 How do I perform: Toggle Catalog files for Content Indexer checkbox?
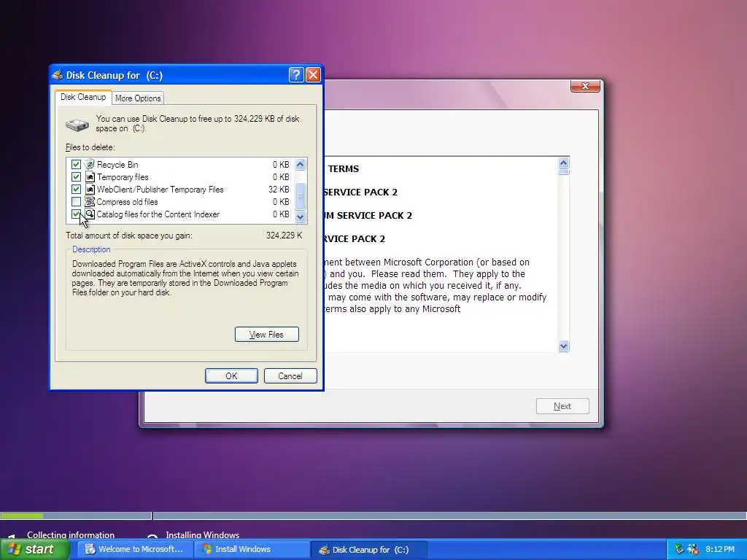point(76,214)
